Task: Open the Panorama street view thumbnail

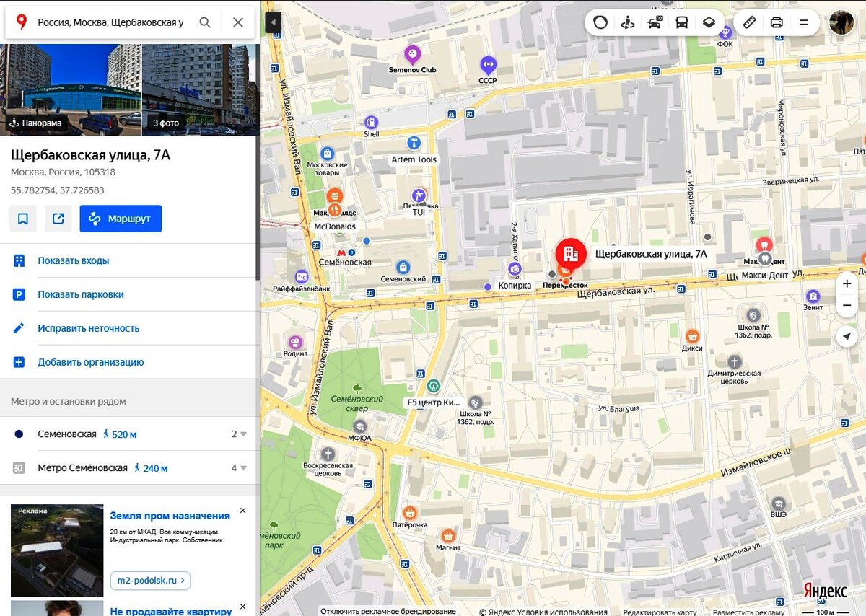Action: click(x=71, y=89)
